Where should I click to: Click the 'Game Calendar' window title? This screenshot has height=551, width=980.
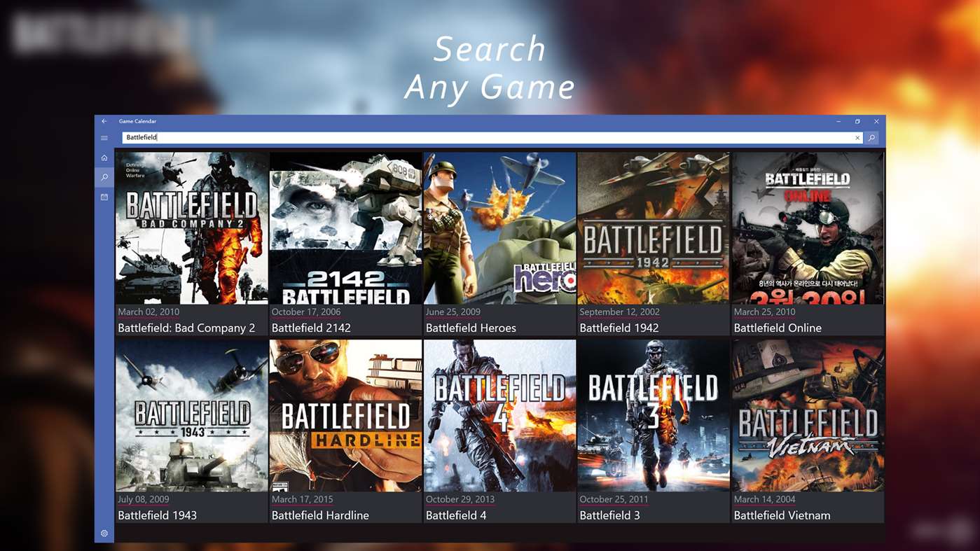[x=138, y=121]
